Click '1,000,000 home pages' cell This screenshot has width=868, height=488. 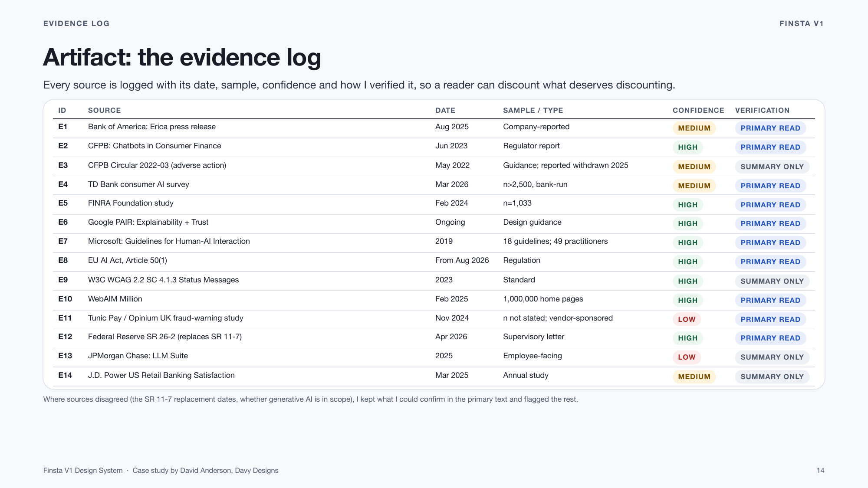pyautogui.click(x=543, y=299)
